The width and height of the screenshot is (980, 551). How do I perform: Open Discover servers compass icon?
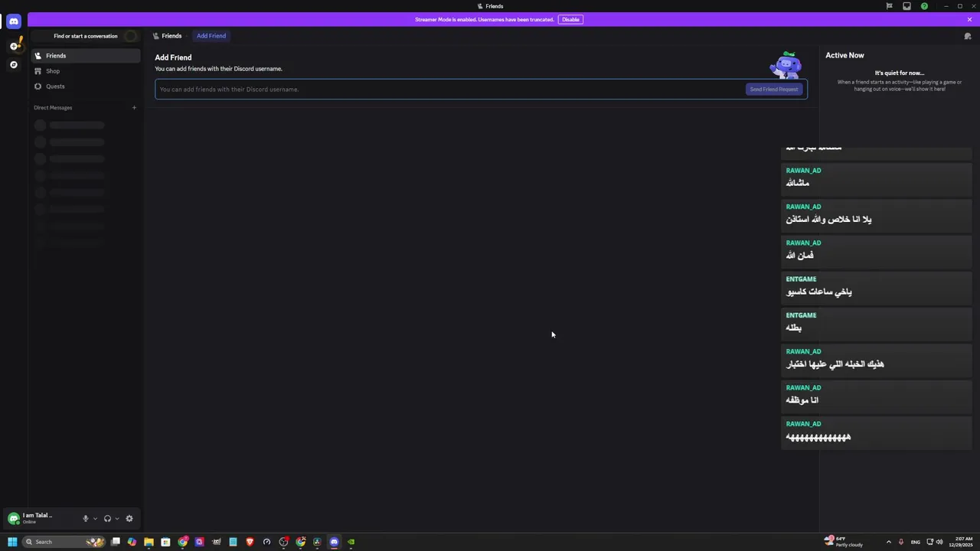coord(14,65)
